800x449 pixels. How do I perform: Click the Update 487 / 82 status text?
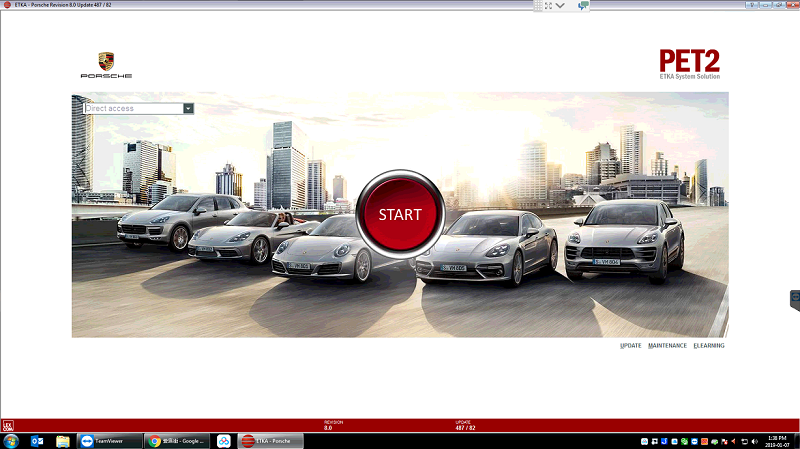pyautogui.click(x=465, y=425)
